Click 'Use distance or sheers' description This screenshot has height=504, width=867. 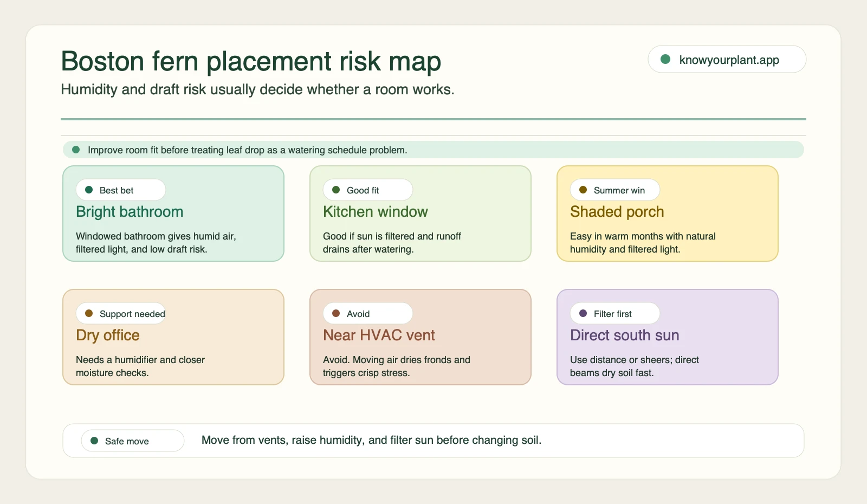point(635,366)
